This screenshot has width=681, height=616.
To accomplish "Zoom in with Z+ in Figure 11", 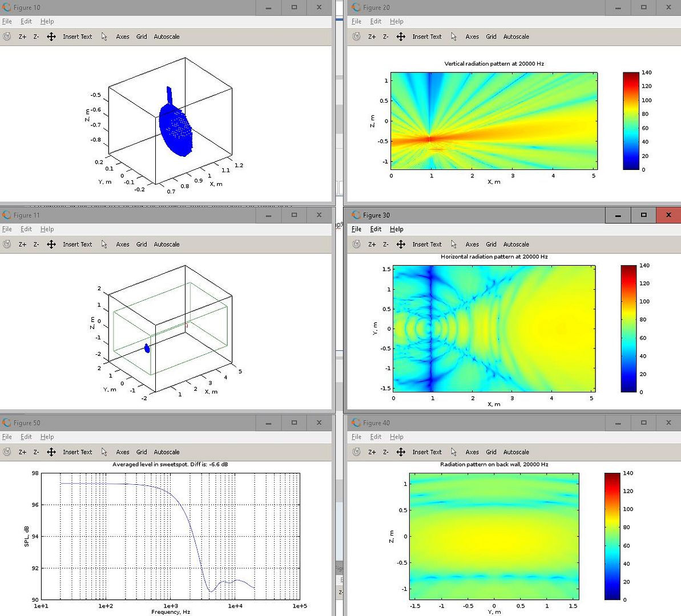I will click(22, 244).
